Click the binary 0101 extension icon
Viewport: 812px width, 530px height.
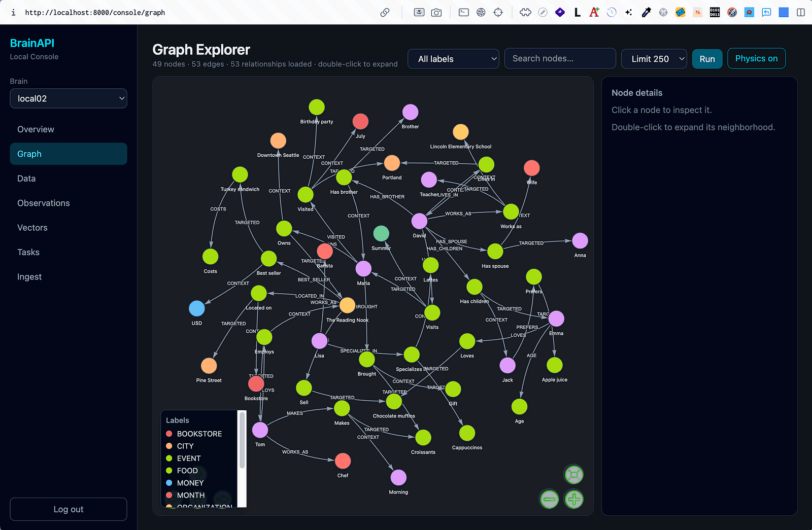(x=715, y=12)
